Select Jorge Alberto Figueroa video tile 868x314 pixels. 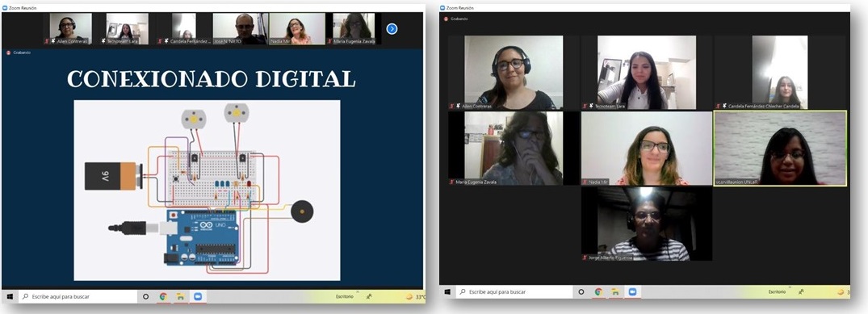(x=647, y=224)
